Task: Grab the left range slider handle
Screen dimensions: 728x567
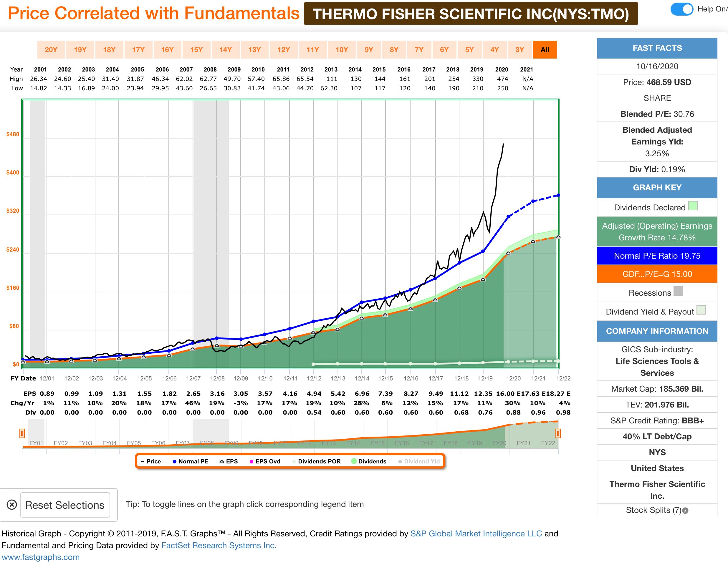Action: pyautogui.click(x=22, y=433)
